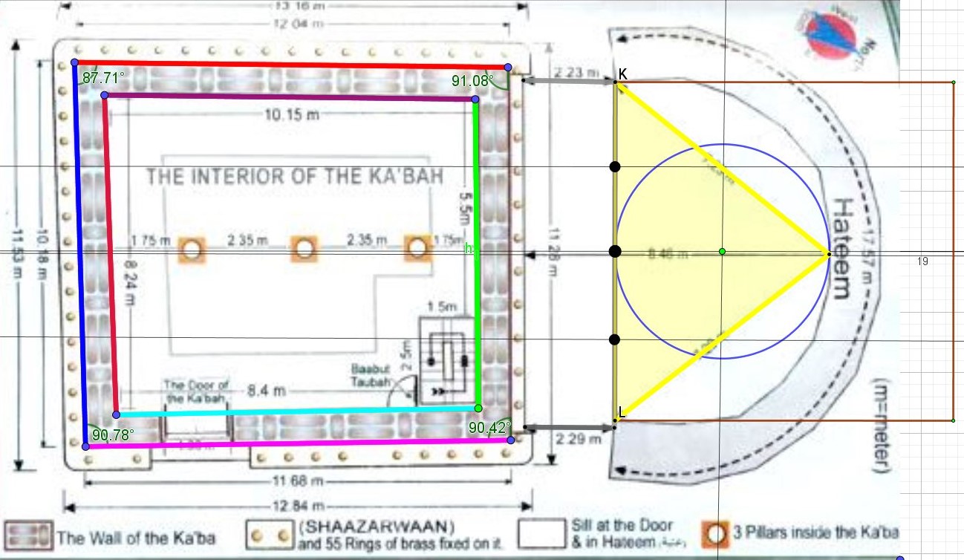Viewport: 964px width, 560px height.
Task: Click the 90.78° angle label
Action: tap(112, 434)
